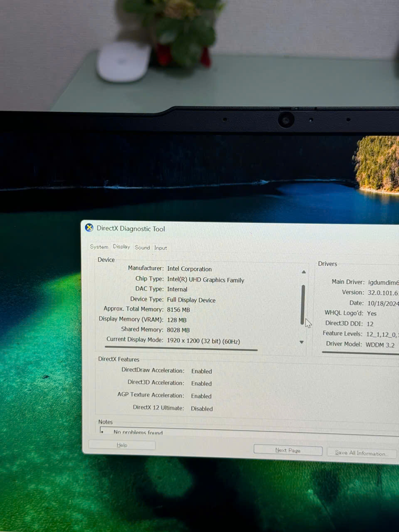The width and height of the screenshot is (399, 532).
Task: Click the Direct3D DDI '12' value
Action: 370,324
